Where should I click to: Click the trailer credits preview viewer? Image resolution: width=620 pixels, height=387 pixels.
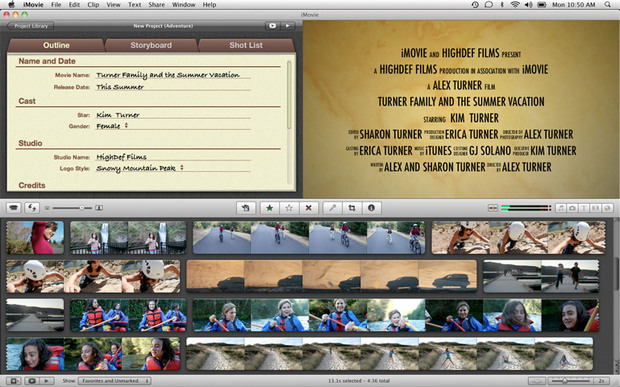click(x=461, y=109)
